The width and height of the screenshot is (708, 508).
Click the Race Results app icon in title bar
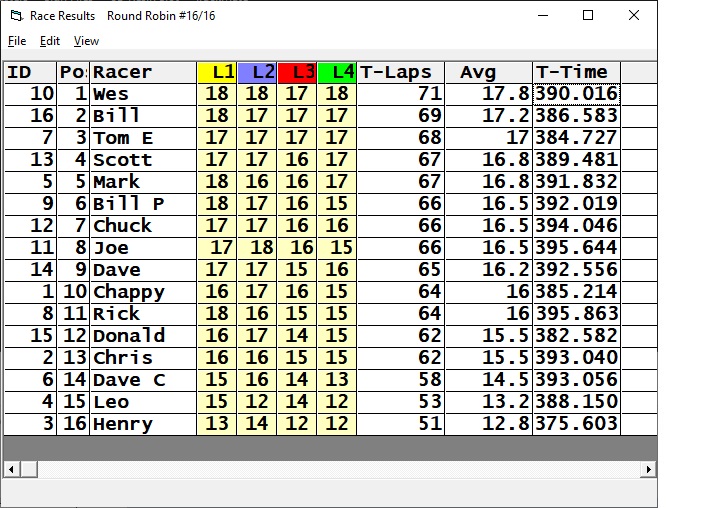click(14, 16)
